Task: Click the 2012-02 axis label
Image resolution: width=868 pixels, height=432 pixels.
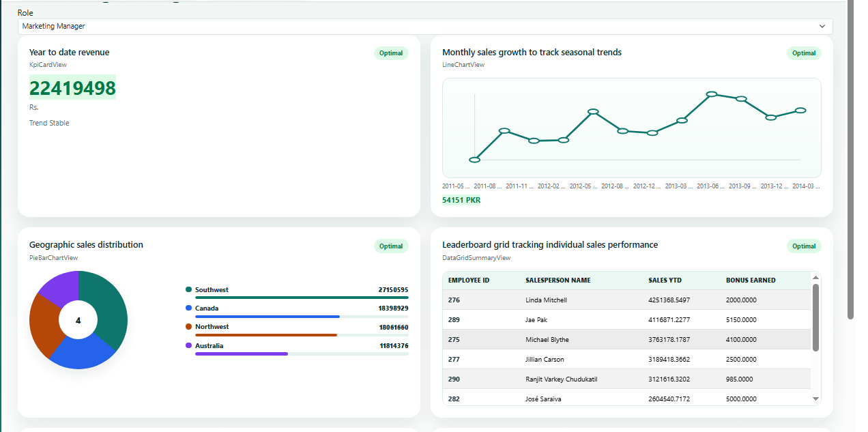Action: coord(551,186)
